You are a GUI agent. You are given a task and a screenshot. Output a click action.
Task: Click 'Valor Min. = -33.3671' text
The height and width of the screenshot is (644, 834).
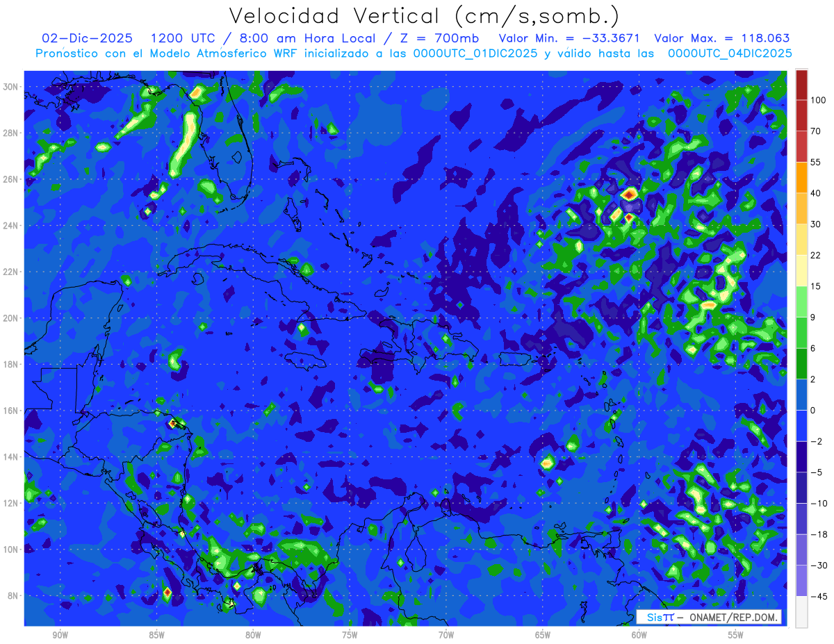569,38
